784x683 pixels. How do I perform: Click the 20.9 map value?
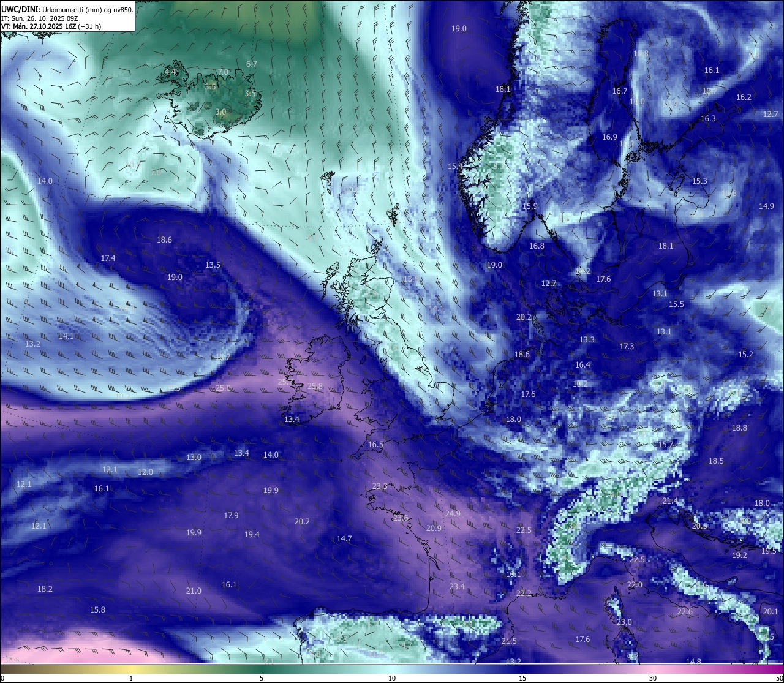click(x=434, y=528)
